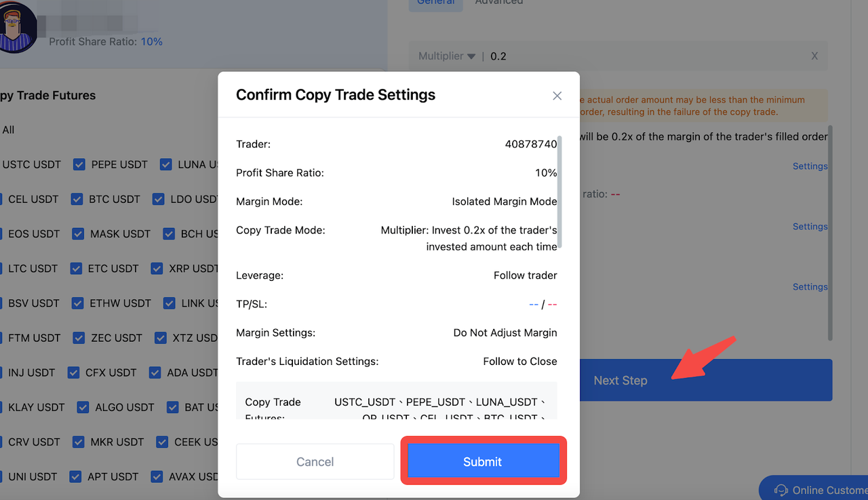Image resolution: width=868 pixels, height=500 pixels.
Task: Click the trader avatar image
Action: coord(18,27)
